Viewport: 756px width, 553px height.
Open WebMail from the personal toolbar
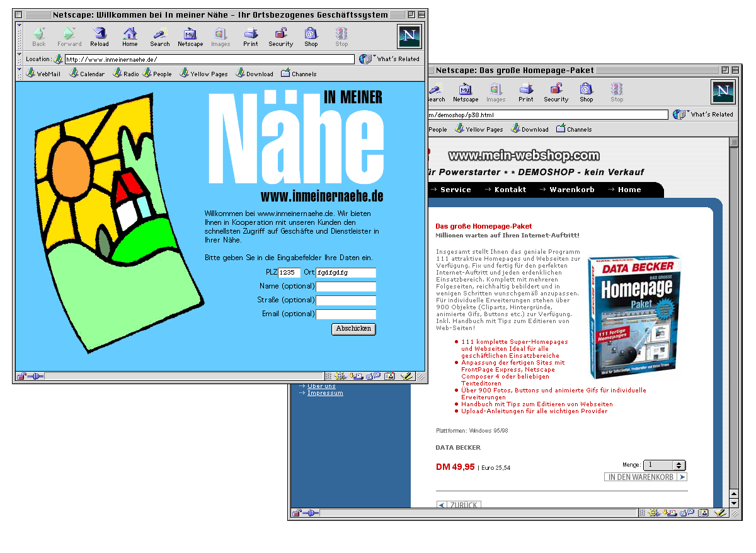tap(43, 74)
